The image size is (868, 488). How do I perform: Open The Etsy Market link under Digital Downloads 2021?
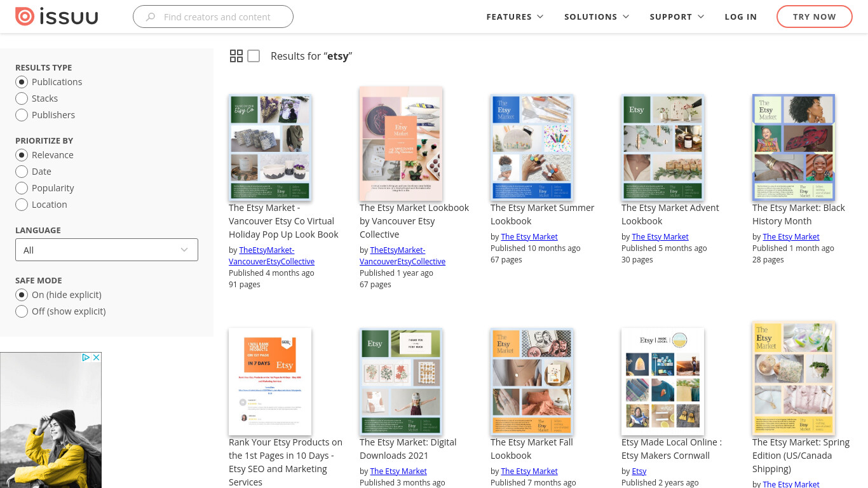(398, 471)
